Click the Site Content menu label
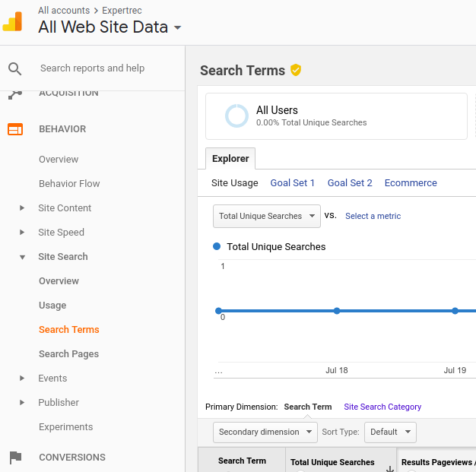 coord(65,208)
